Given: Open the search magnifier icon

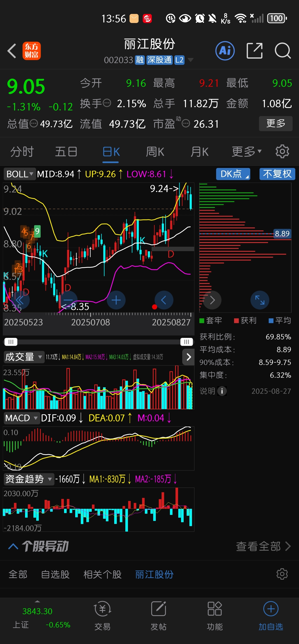Looking at the screenshot, I should (x=283, y=51).
